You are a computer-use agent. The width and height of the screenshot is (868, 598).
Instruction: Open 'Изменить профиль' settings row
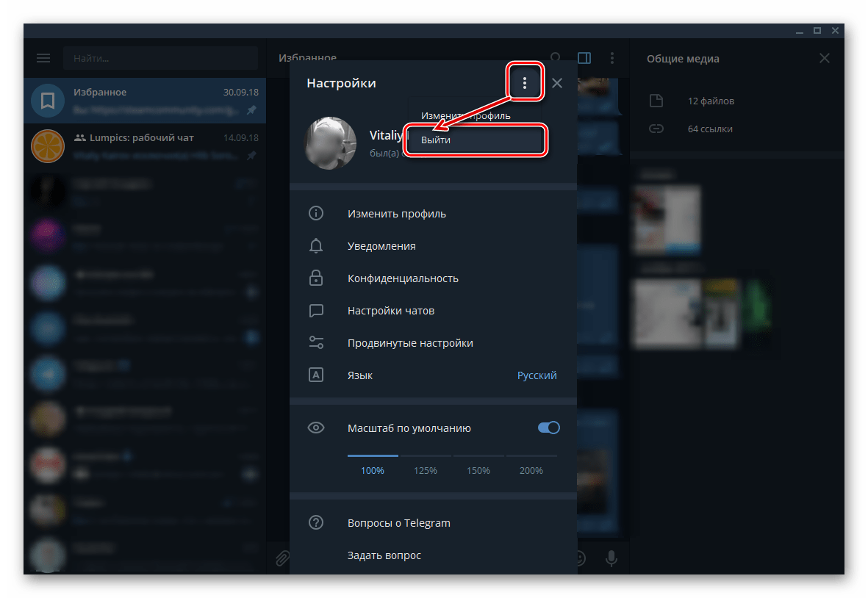[x=433, y=214]
